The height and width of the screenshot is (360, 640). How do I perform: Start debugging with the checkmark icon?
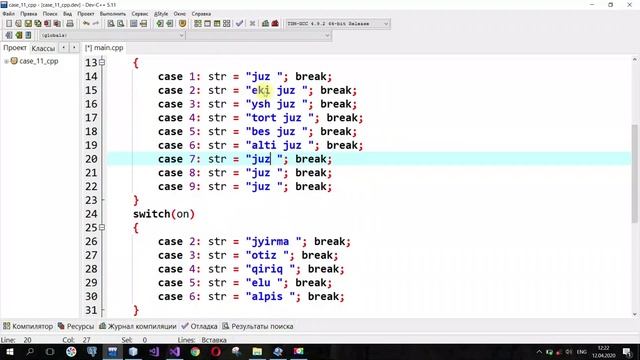point(240,24)
